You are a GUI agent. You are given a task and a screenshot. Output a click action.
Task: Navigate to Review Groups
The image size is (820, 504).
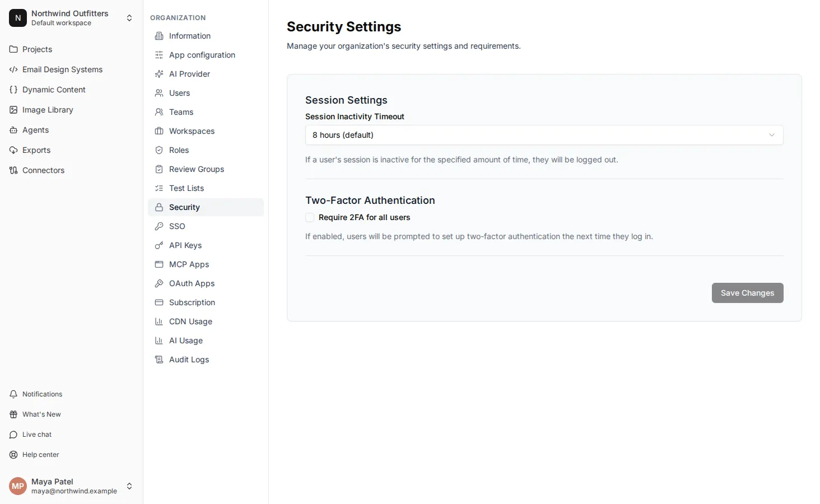pyautogui.click(x=206, y=169)
